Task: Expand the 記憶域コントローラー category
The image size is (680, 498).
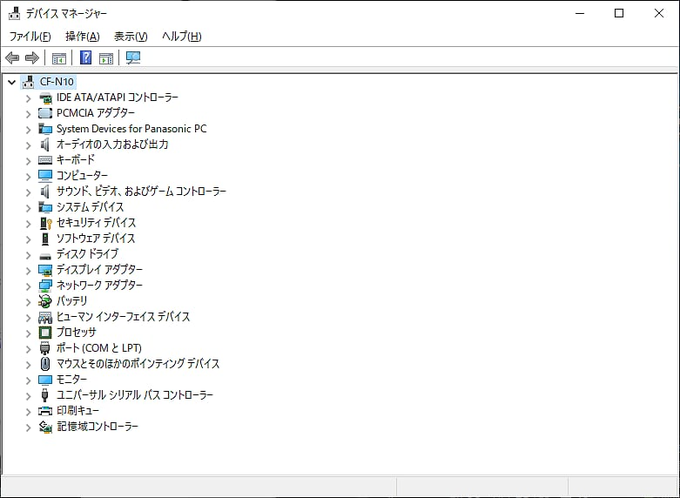Action: coord(29,427)
